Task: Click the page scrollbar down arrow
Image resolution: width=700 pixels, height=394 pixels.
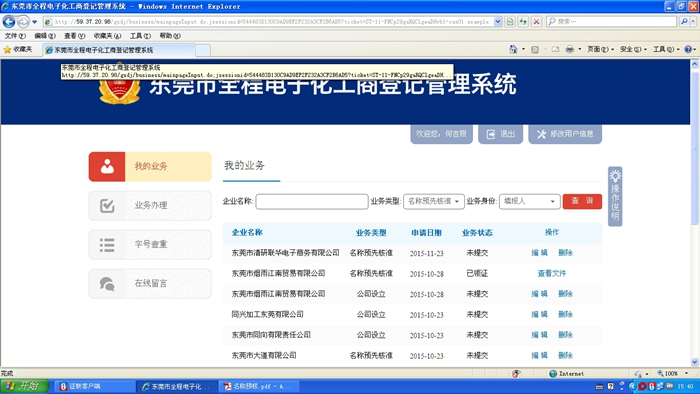Action: [695, 362]
